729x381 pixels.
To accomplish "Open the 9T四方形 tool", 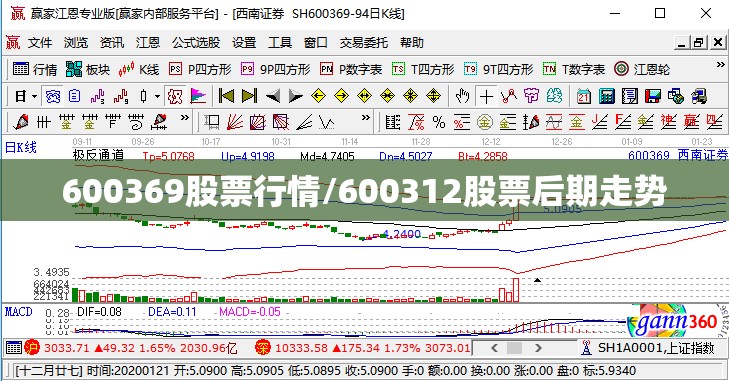I will pyautogui.click(x=498, y=69).
